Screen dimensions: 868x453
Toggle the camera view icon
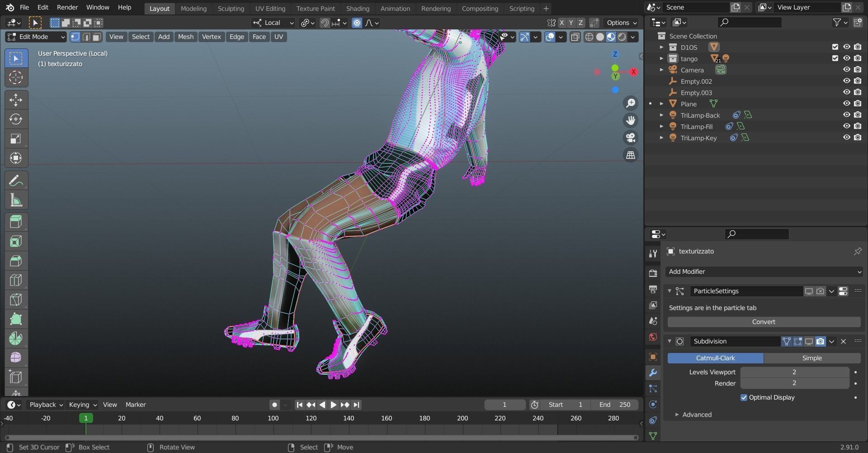coord(631,138)
